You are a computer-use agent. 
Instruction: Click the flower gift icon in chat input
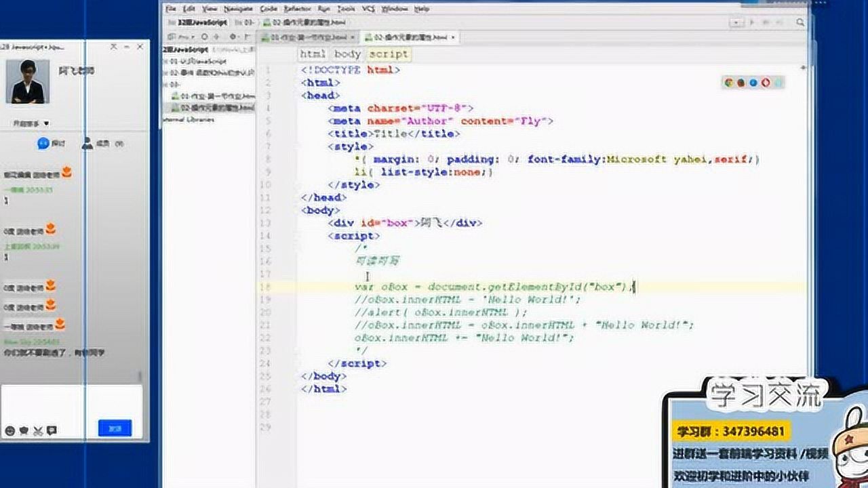point(24,430)
